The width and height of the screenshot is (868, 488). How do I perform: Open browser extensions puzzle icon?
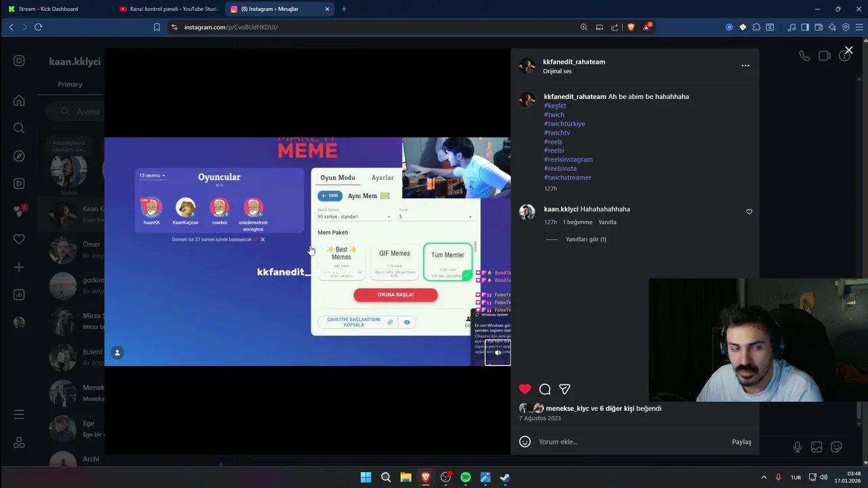point(756,27)
